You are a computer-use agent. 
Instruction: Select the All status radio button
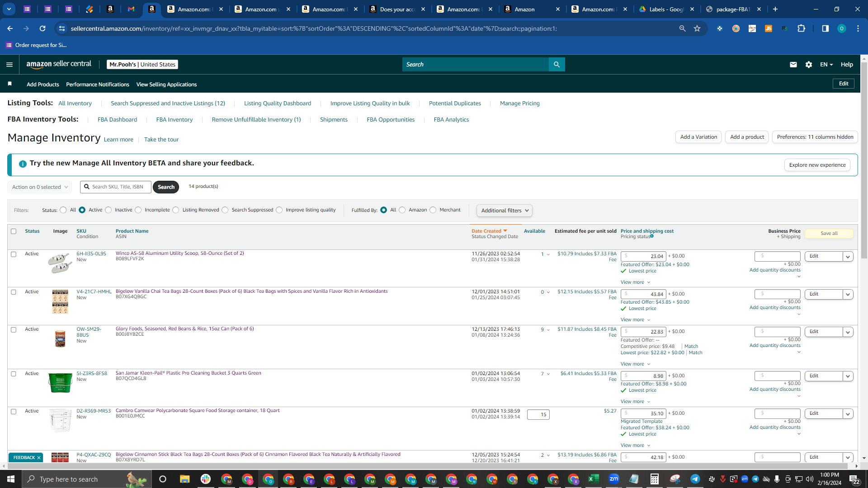(63, 210)
